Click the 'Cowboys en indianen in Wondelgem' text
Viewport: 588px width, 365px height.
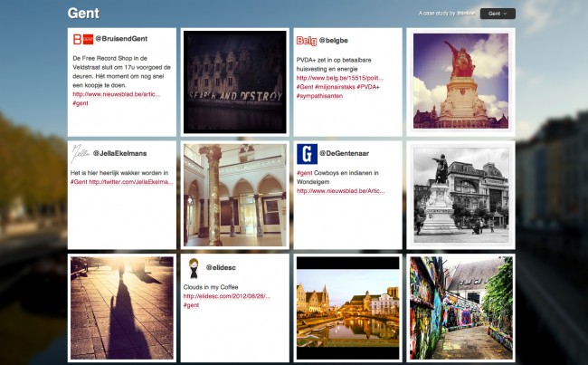click(337, 178)
